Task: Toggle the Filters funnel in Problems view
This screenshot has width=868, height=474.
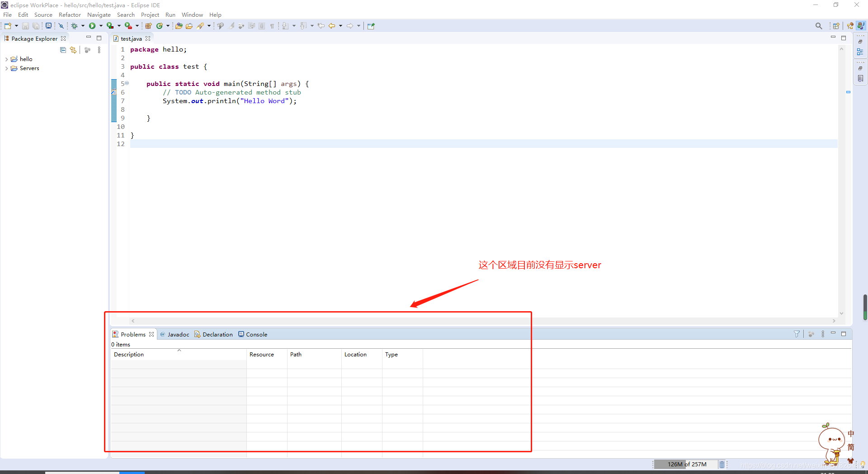Action: [x=797, y=334]
